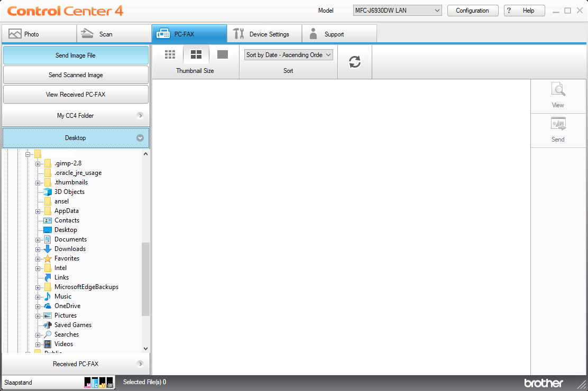Select the ansel folder
The height and width of the screenshot is (391, 588).
point(61,201)
